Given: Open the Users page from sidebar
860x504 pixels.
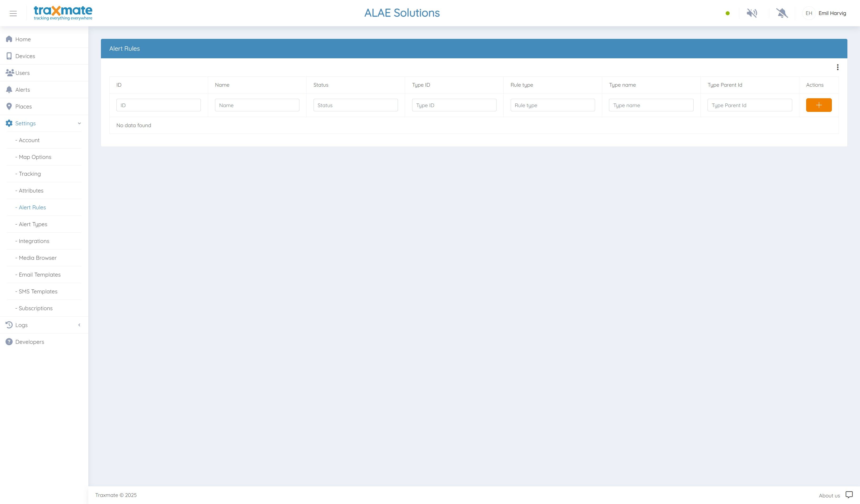Looking at the screenshot, I should (x=22, y=73).
